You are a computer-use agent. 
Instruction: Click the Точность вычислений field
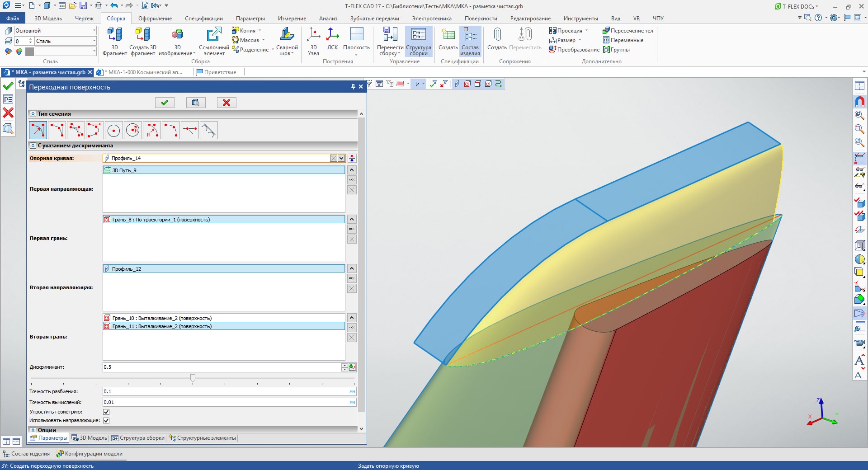click(225, 402)
